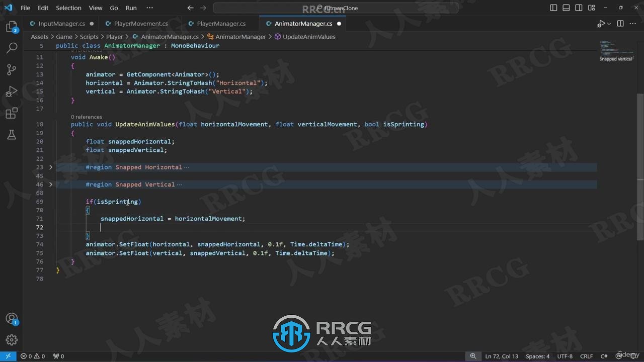
Task: Click the Ln 72, Col 13 status item
Action: pos(502,356)
